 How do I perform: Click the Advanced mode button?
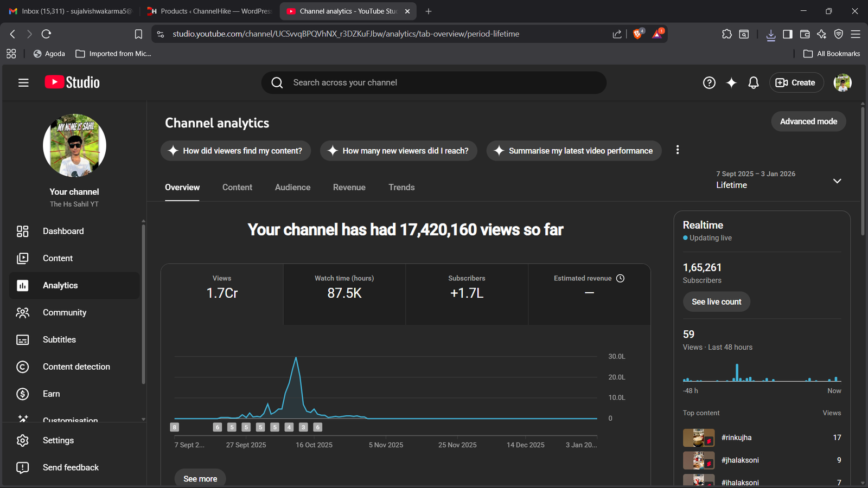808,121
